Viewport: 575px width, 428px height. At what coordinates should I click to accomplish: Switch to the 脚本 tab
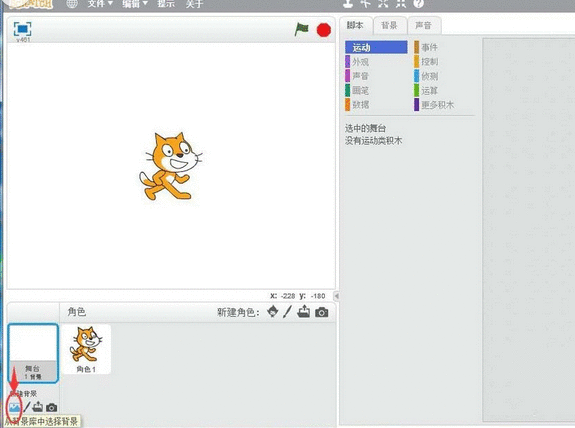click(356, 25)
